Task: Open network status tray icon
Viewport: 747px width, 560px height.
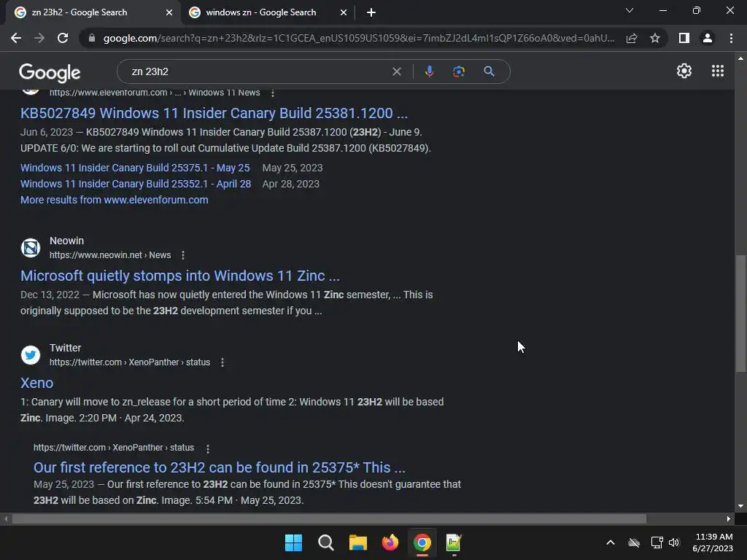Action: point(657,542)
